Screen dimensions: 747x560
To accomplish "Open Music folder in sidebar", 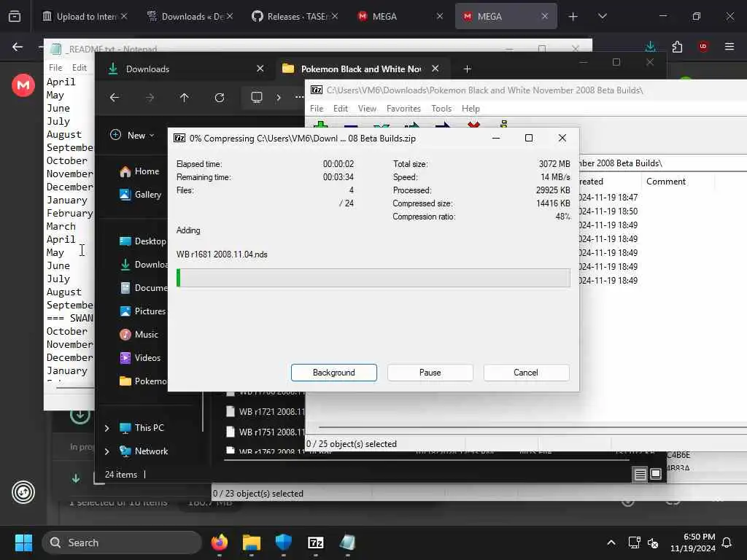I will click(x=139, y=334).
